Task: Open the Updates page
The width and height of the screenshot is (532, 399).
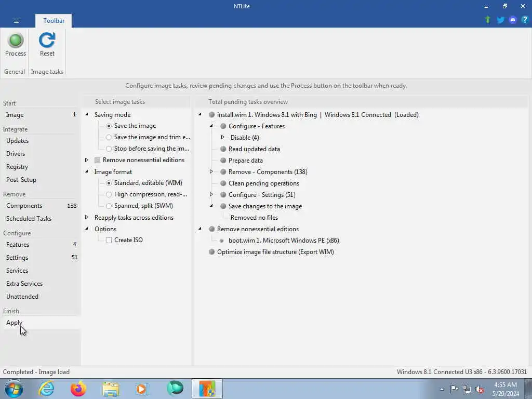Action: click(x=41, y=141)
